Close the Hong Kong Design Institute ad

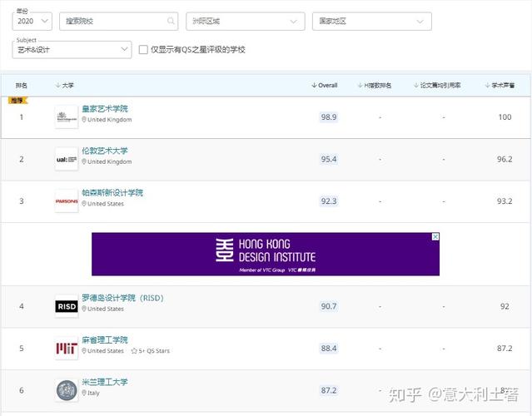tap(435, 236)
